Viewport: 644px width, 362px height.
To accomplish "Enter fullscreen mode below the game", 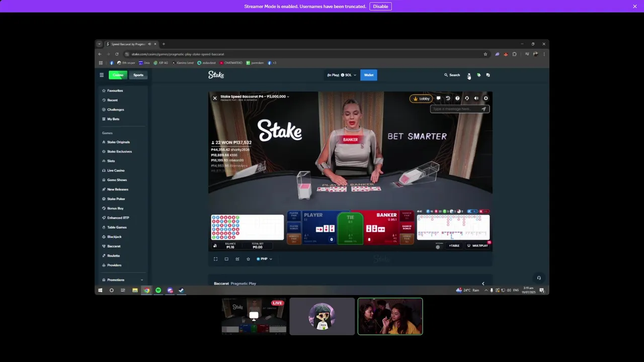I will [x=215, y=259].
